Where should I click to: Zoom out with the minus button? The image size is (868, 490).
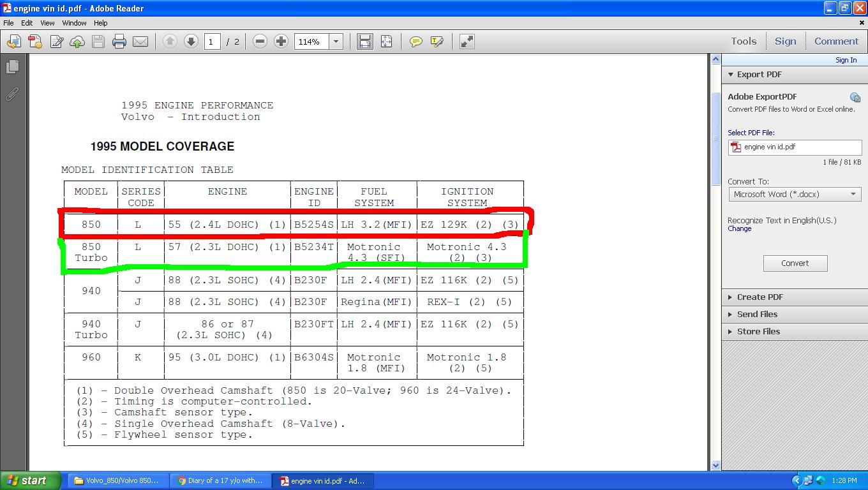(260, 41)
